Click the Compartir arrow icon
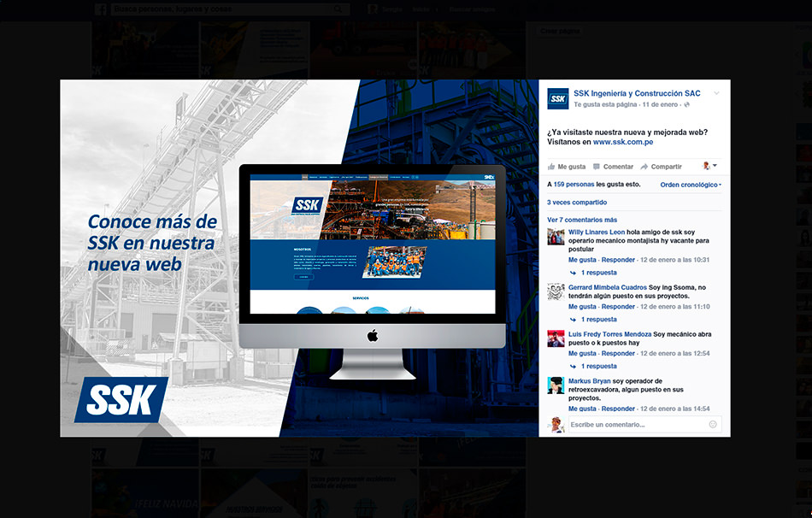This screenshot has height=518, width=812. click(x=644, y=167)
